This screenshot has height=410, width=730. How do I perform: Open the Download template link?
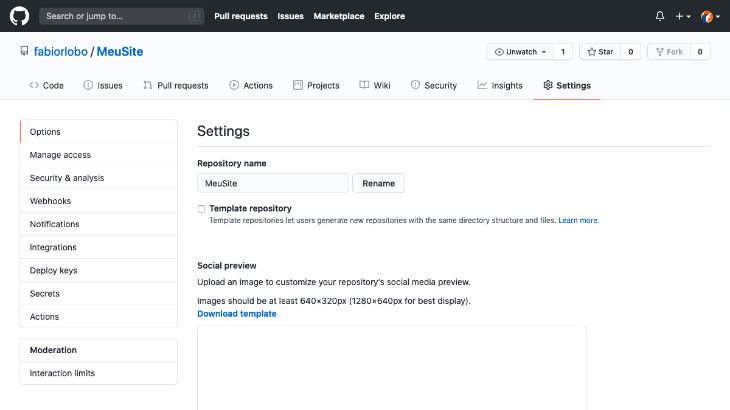tap(237, 314)
